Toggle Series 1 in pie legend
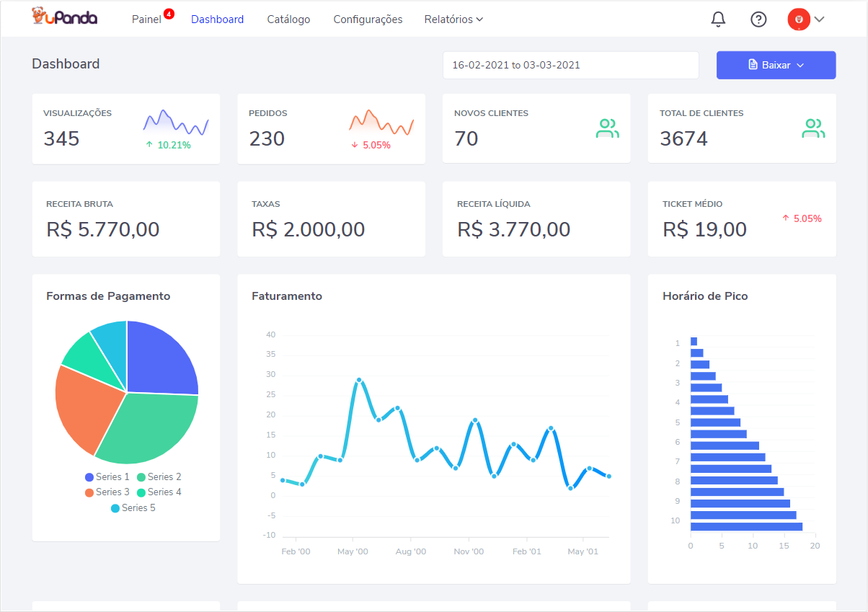This screenshot has height=612, width=868. pyautogui.click(x=107, y=476)
